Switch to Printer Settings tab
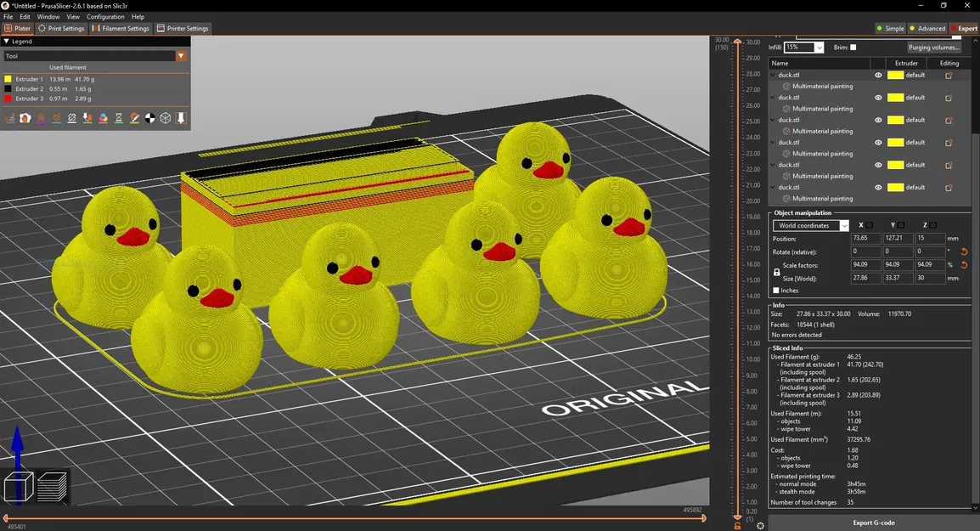 [x=183, y=28]
